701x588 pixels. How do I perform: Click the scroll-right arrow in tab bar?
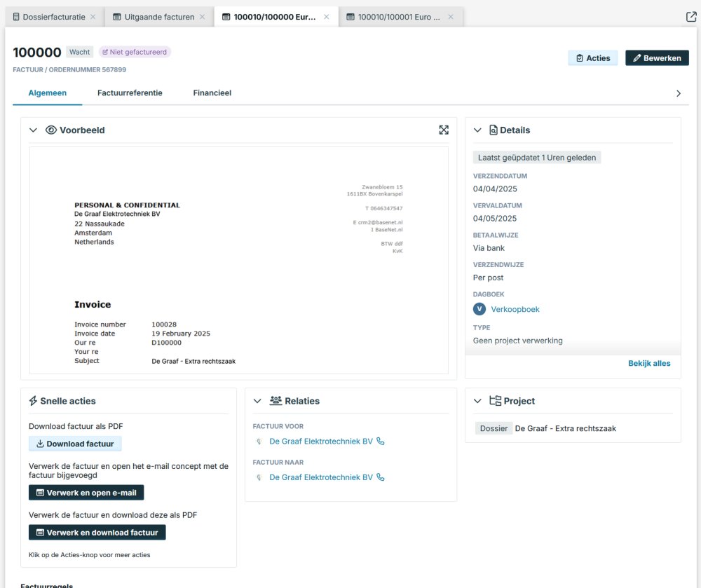pyautogui.click(x=678, y=93)
